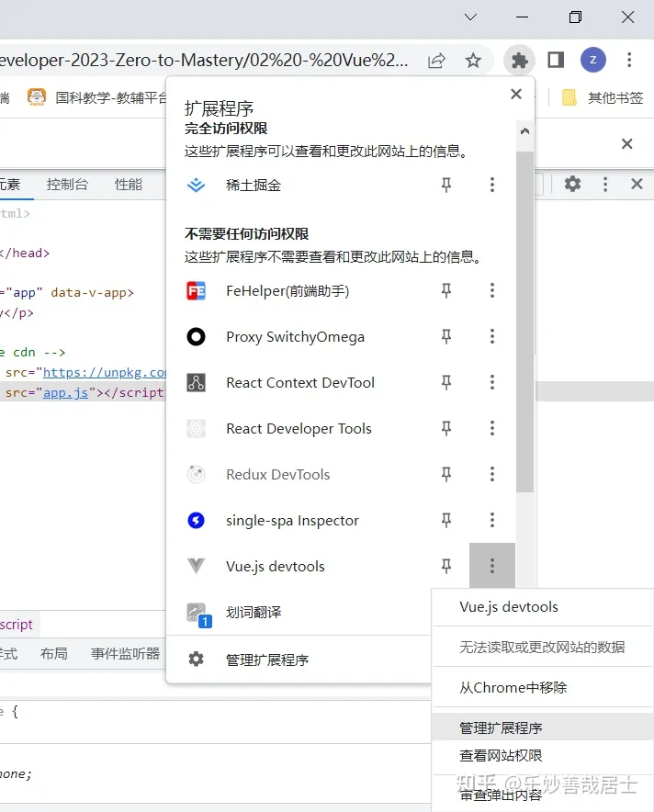Click the Proxy SwitchyOmega circle icon
Viewport: 654px width, 812px height.
(x=196, y=336)
